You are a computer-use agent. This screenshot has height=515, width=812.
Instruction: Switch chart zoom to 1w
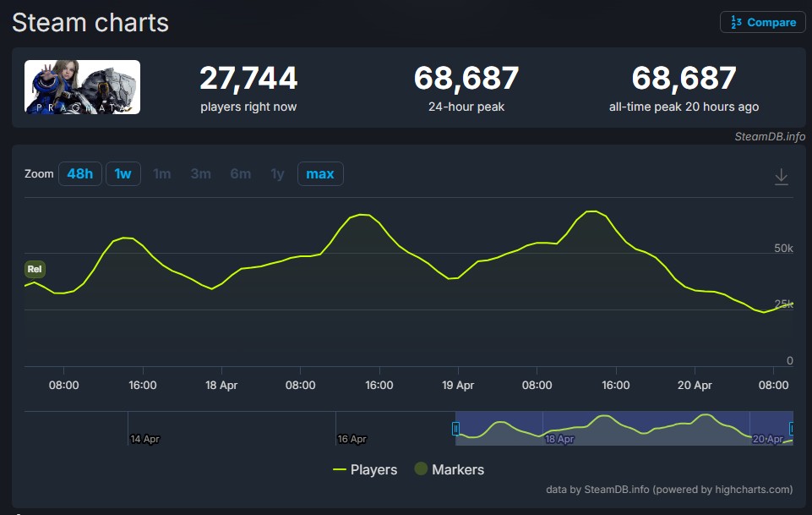[x=123, y=174]
